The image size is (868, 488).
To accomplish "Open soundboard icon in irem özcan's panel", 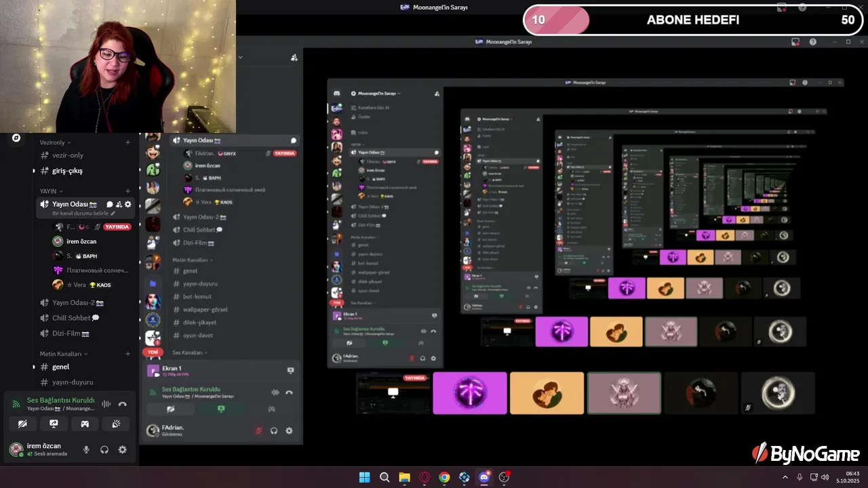I will pos(116,424).
